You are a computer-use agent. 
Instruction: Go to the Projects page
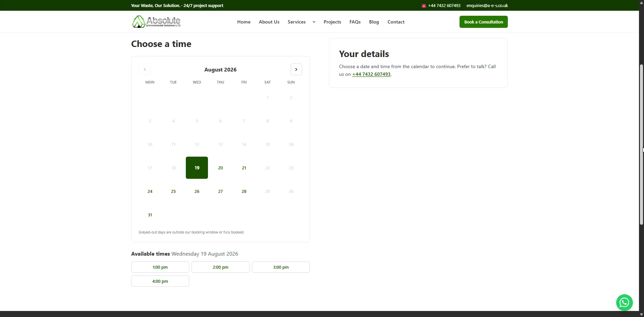[332, 22]
